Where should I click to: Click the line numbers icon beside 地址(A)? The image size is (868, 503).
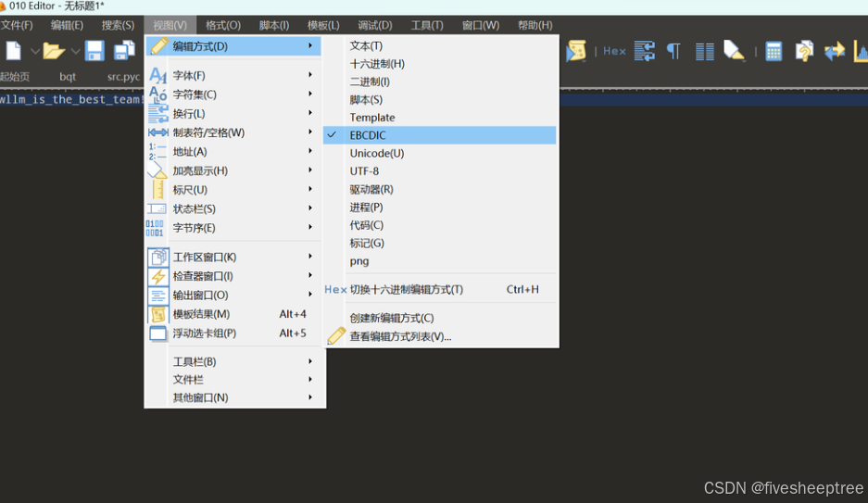tap(157, 151)
